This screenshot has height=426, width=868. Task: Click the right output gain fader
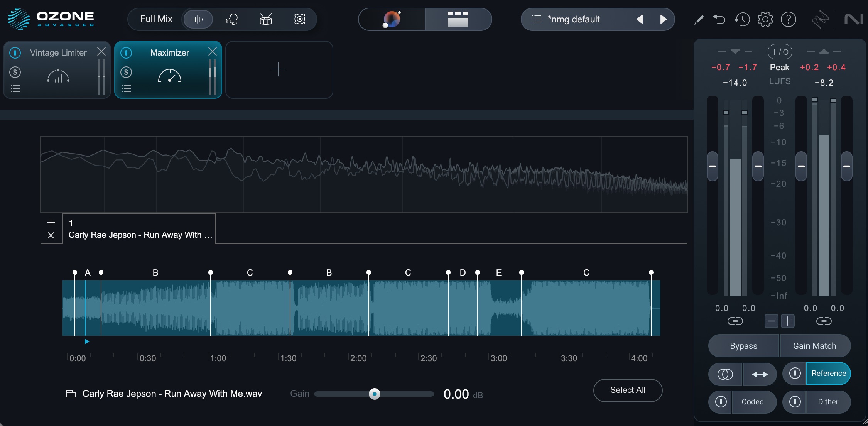coord(847,166)
